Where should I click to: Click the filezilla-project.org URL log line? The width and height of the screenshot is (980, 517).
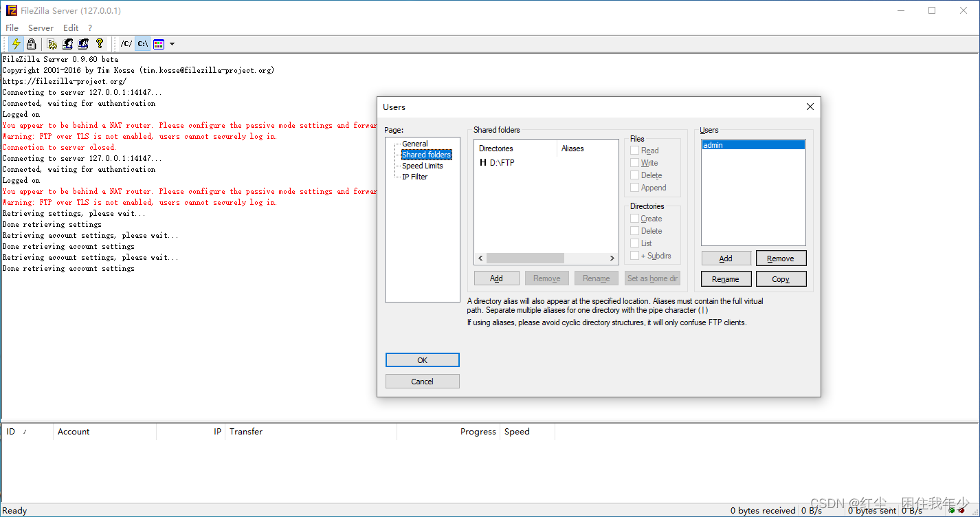64,81
